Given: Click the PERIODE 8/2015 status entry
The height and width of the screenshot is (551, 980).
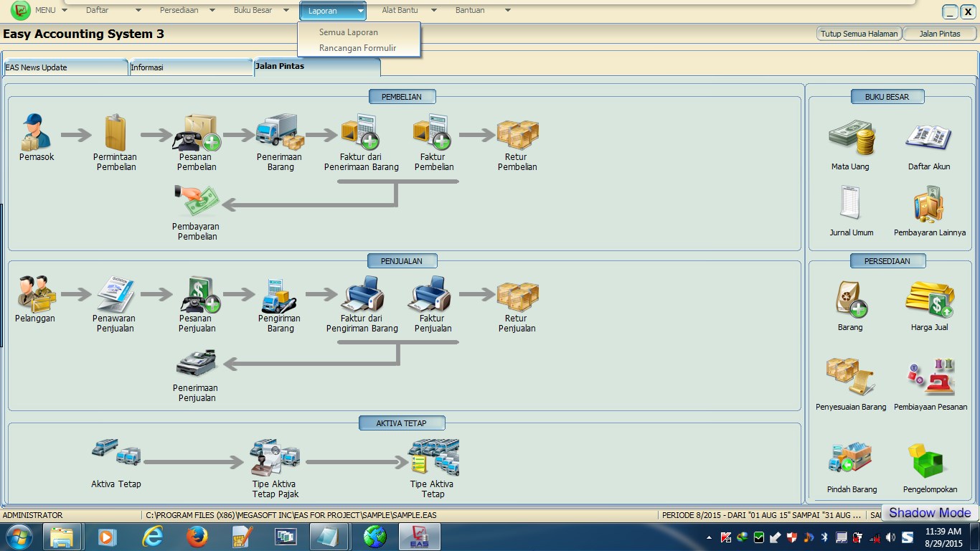Looking at the screenshot, I should (x=762, y=515).
